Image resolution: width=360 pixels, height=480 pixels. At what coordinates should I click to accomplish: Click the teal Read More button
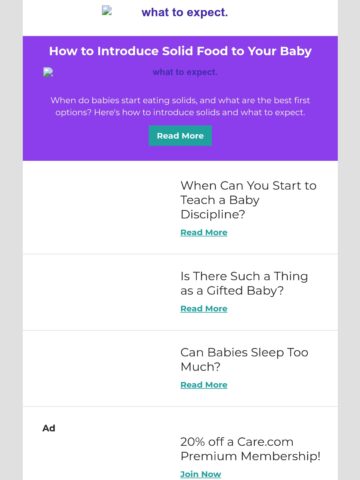180,136
